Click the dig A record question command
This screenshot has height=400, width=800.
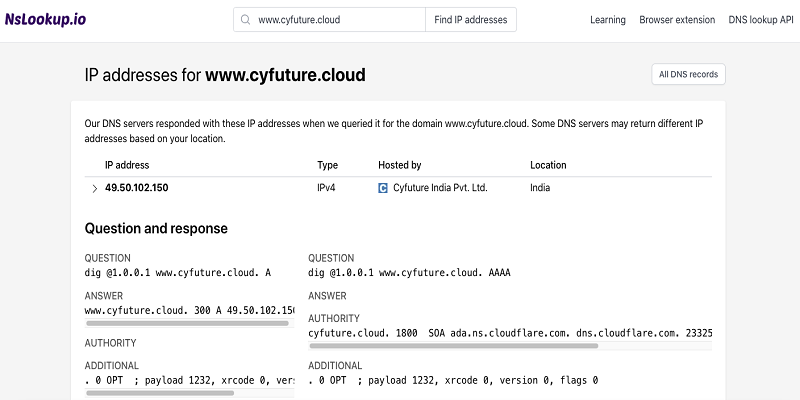coord(178,272)
